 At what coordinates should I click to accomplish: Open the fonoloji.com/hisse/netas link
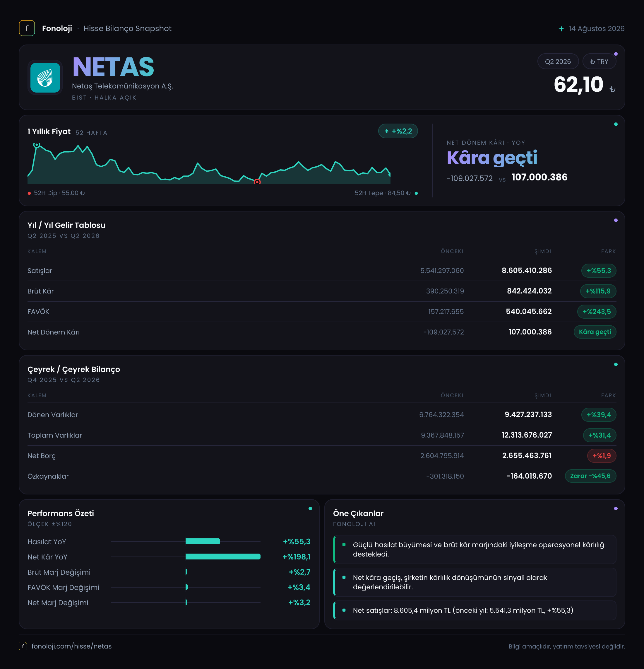coord(72,646)
